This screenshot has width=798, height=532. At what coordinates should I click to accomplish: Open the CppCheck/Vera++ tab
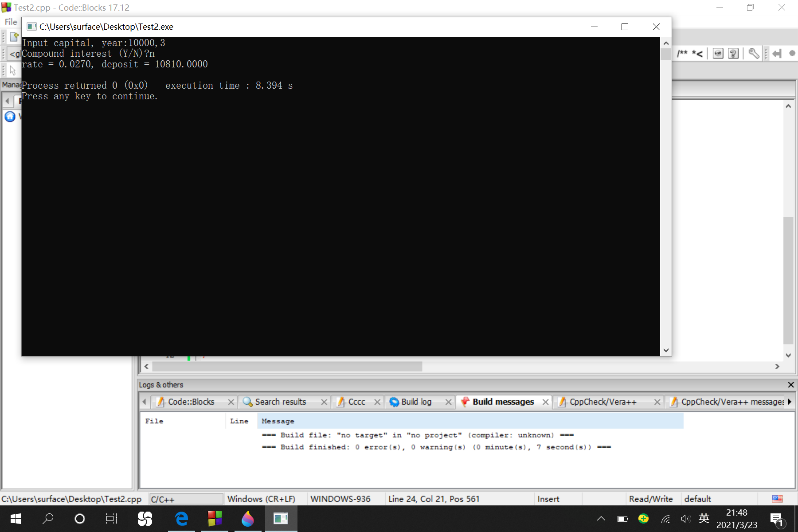(x=603, y=402)
